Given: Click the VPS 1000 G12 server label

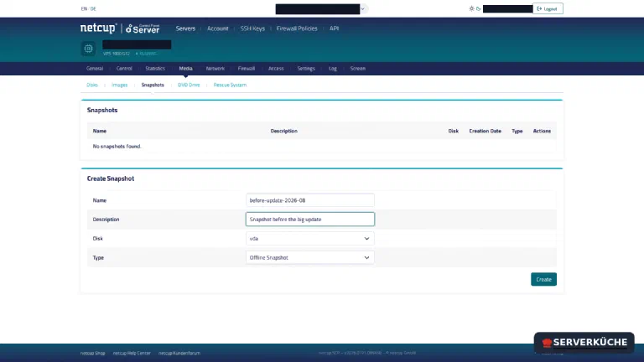Looking at the screenshot, I should pos(117,54).
